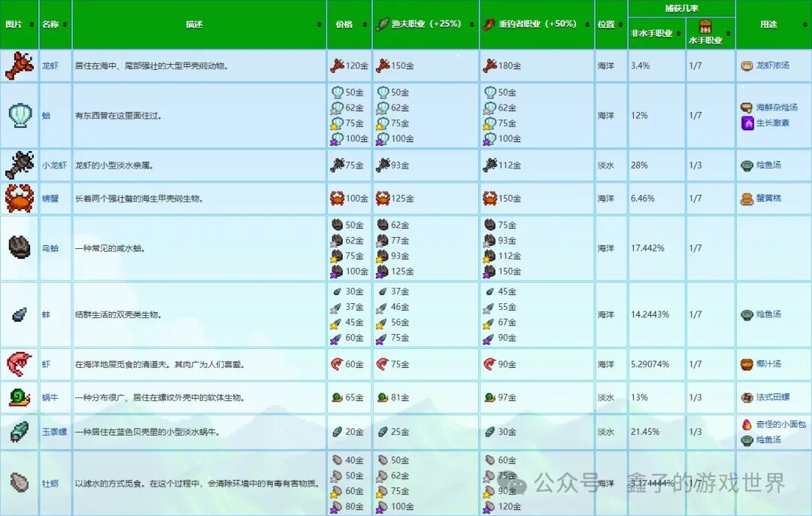
Task: Click the sort arrow on 描述 header
Action: tap(321, 24)
